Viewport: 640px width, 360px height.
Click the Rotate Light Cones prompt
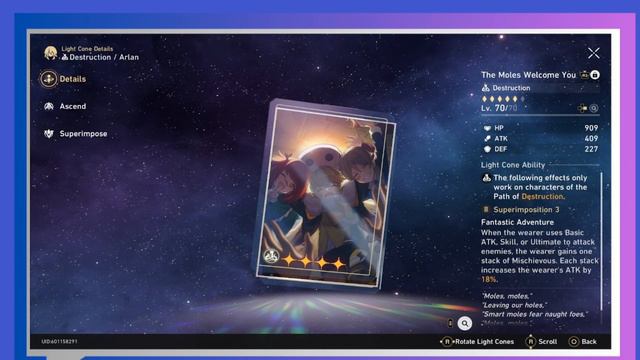point(477,342)
